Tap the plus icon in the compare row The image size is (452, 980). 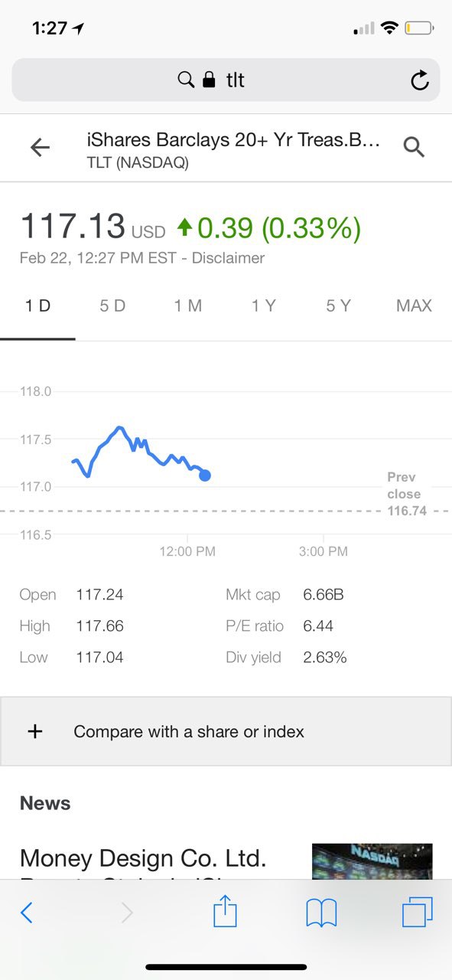(35, 731)
